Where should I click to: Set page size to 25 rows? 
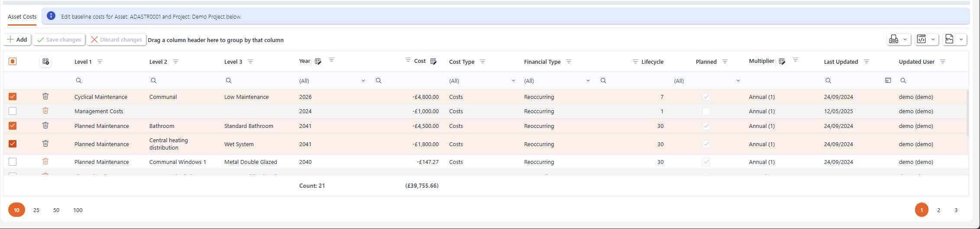(x=36, y=210)
